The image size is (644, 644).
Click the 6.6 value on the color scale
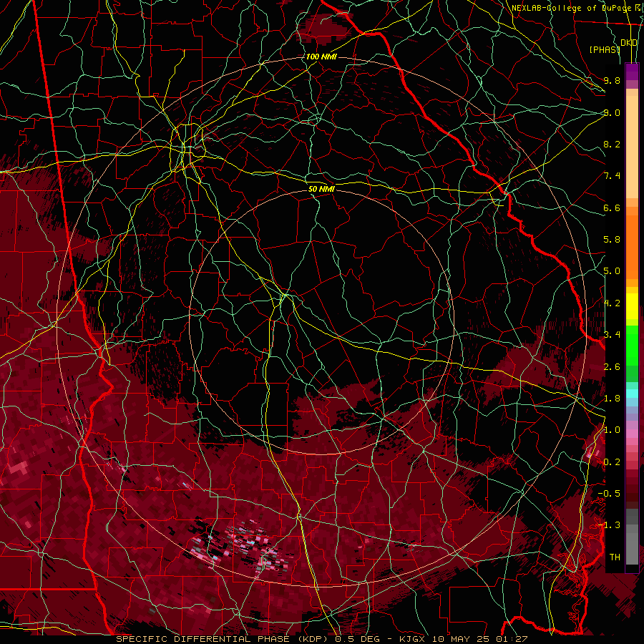pos(612,208)
